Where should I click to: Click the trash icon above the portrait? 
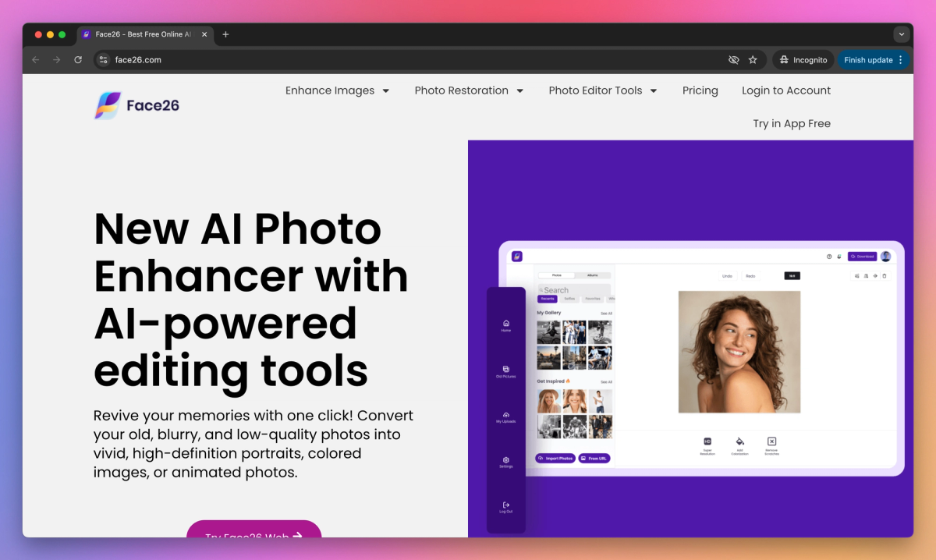pyautogui.click(x=885, y=275)
